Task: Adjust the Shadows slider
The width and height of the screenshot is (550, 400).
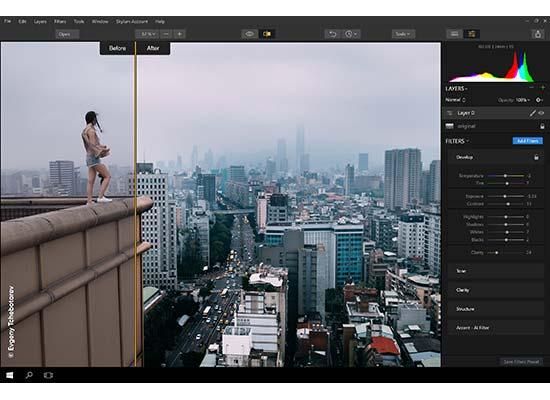Action: click(505, 225)
